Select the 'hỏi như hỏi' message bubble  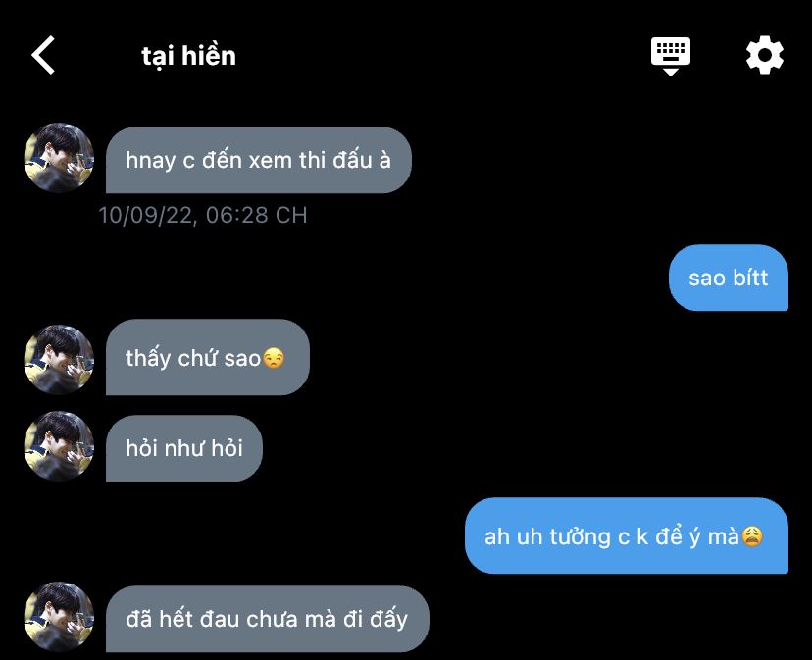pyautogui.click(x=183, y=448)
